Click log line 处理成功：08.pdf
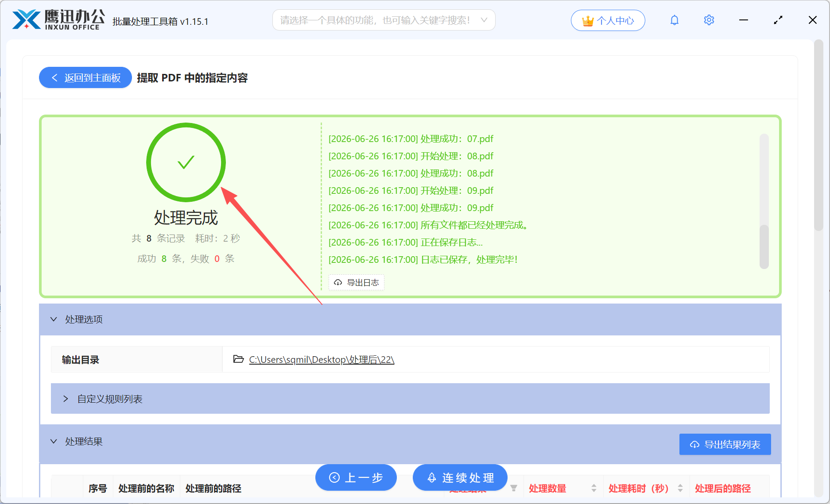This screenshot has height=504, width=830. coord(411,173)
